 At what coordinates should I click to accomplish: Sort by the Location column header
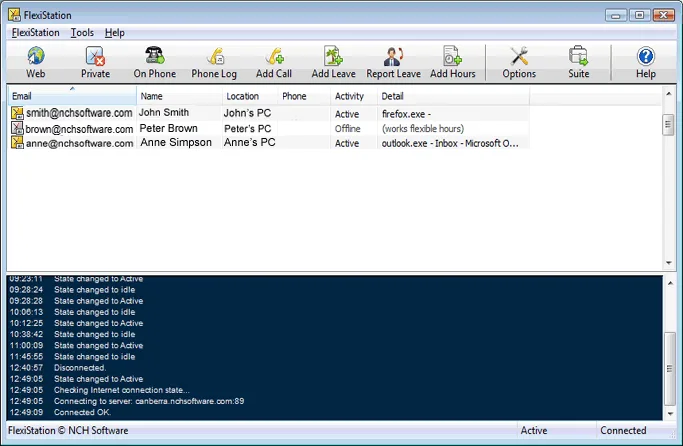click(x=250, y=96)
